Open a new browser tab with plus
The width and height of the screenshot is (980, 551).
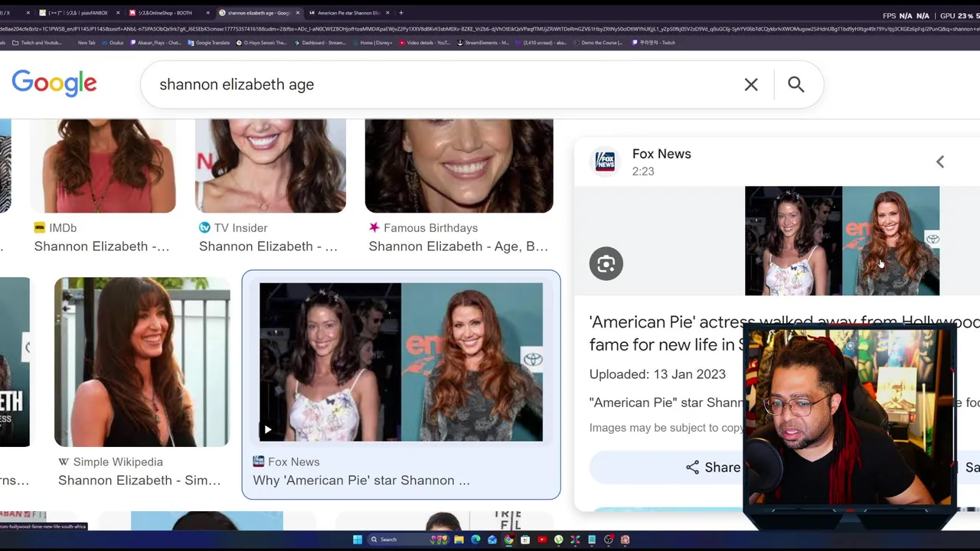[x=401, y=13]
